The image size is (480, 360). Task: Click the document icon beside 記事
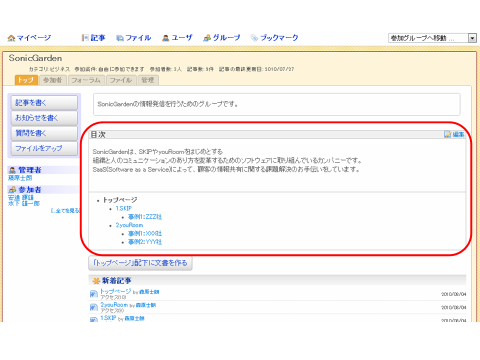(x=85, y=38)
